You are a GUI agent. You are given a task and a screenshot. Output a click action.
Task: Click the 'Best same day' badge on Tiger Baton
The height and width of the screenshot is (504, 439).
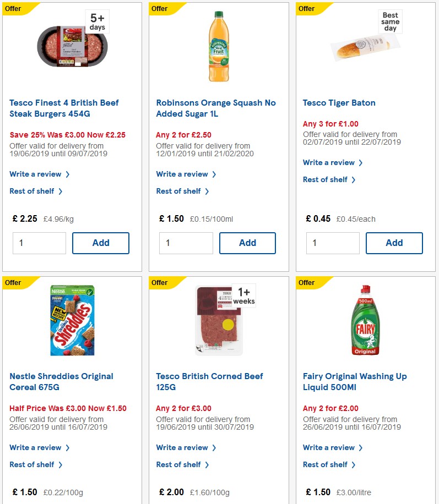coord(390,21)
